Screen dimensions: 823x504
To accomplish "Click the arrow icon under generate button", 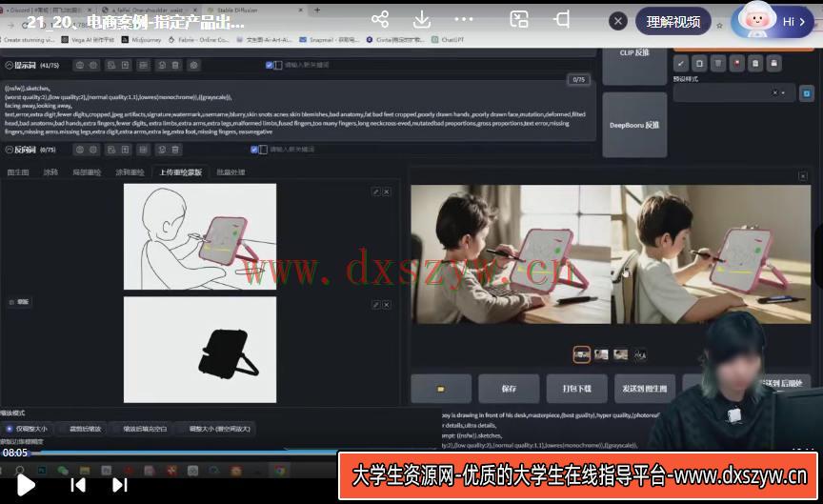I will (681, 64).
